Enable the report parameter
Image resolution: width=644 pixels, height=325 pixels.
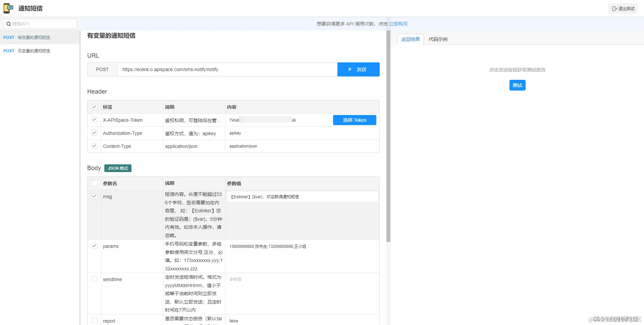[94, 320]
